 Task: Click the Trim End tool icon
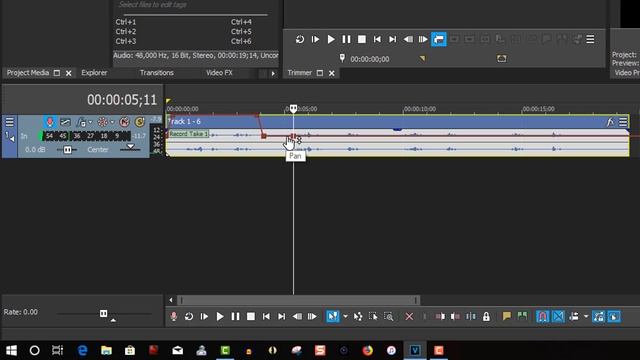(455, 316)
